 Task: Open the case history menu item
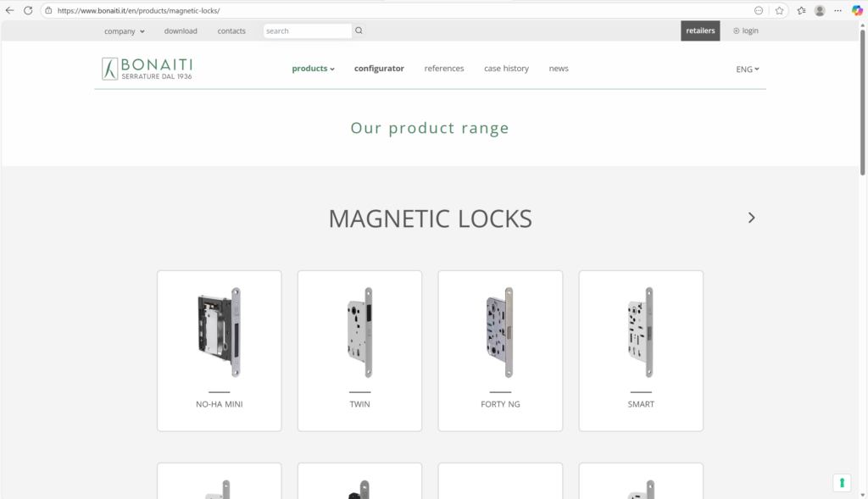[x=506, y=69]
